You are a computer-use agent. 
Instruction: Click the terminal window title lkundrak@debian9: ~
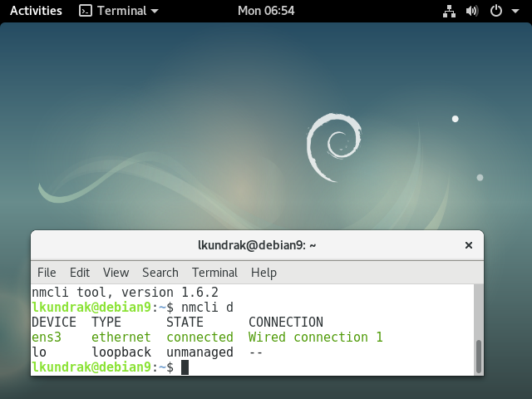(257, 245)
